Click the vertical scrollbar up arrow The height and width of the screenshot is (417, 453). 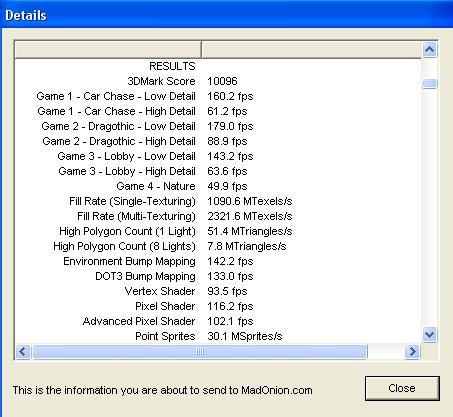[x=430, y=50]
